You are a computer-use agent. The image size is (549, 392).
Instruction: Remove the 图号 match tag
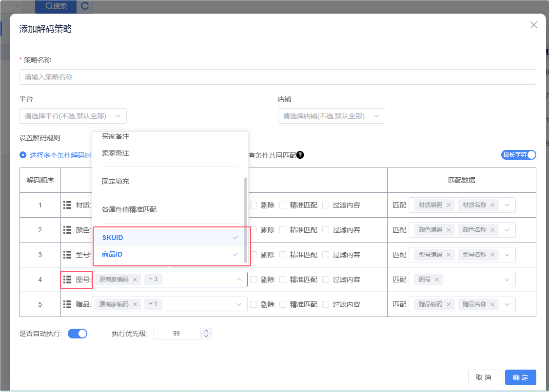tap(437, 280)
